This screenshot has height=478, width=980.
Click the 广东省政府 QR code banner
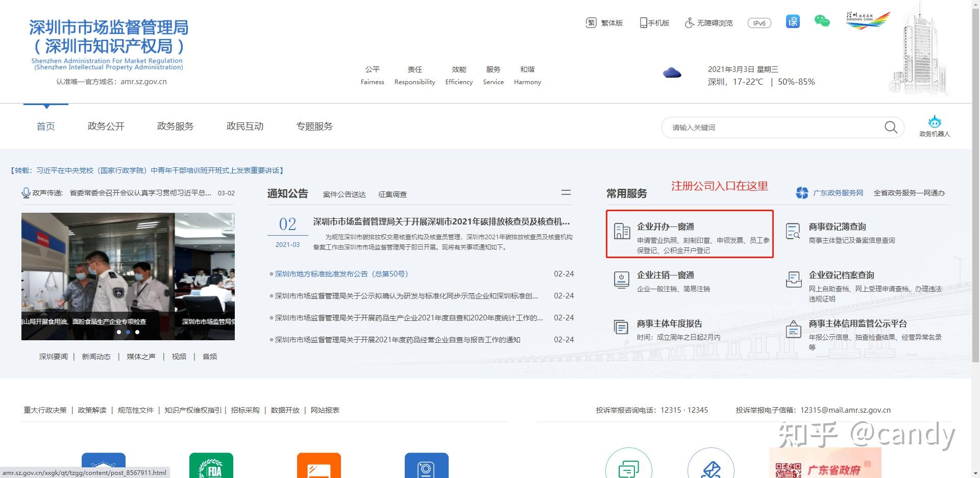click(x=825, y=463)
